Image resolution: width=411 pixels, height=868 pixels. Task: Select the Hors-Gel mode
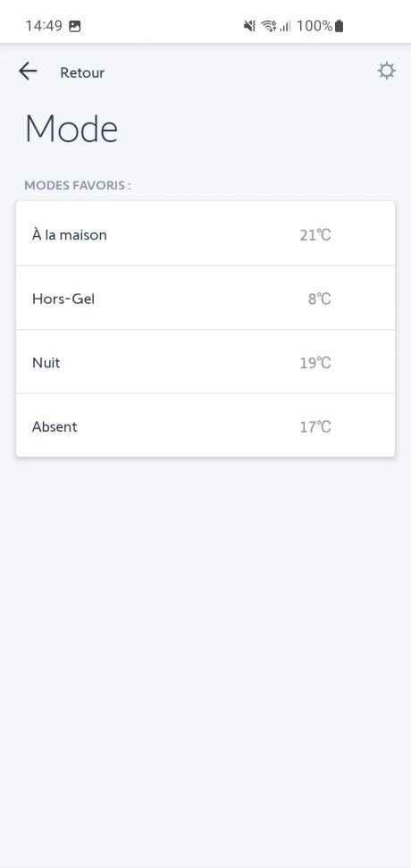click(x=205, y=299)
